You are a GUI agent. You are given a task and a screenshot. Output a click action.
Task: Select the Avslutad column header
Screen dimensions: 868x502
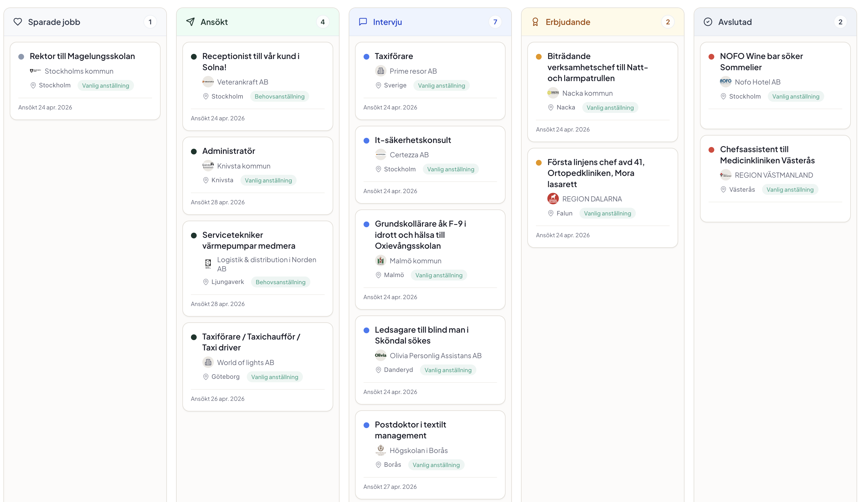(x=775, y=22)
